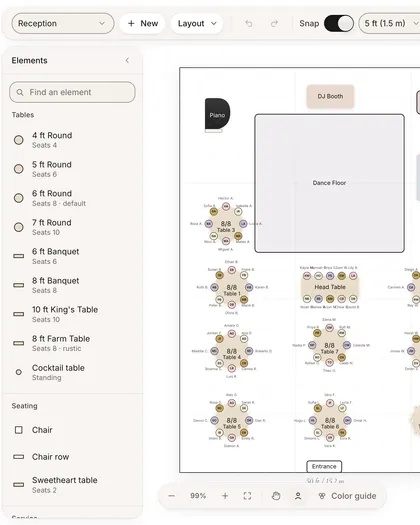Select the Cocktail table element
Viewport: 420px width, 525px height.
72,372
